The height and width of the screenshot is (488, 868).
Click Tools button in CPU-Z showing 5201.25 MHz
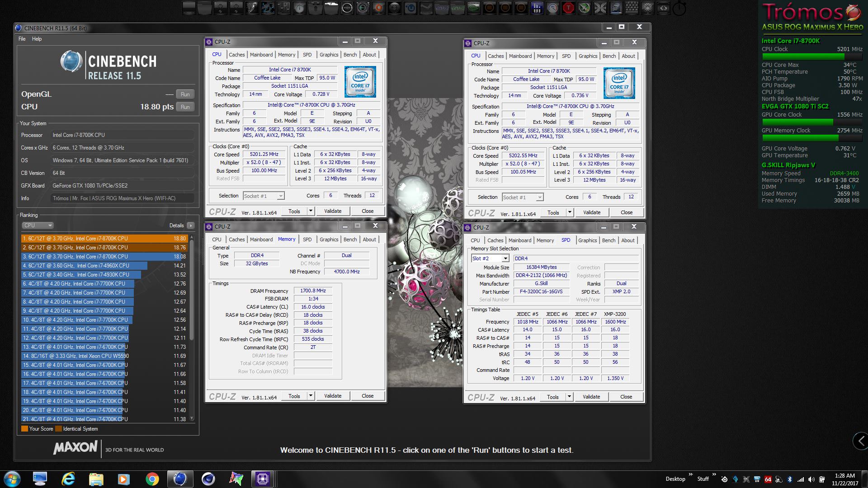tap(294, 211)
